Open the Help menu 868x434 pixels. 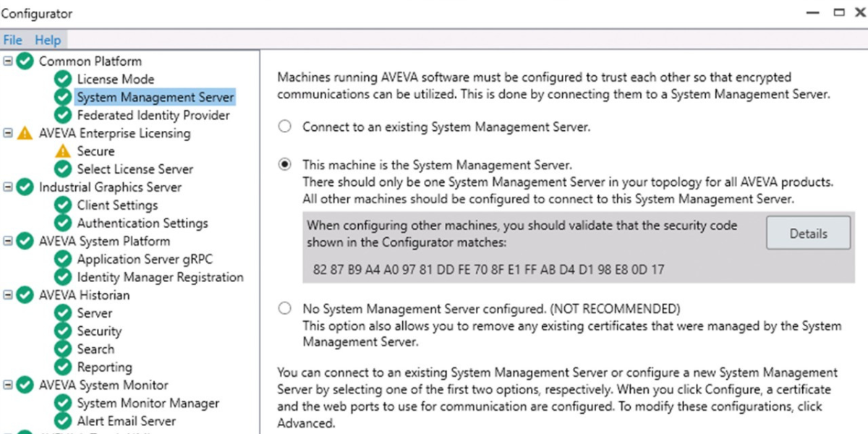(x=48, y=41)
